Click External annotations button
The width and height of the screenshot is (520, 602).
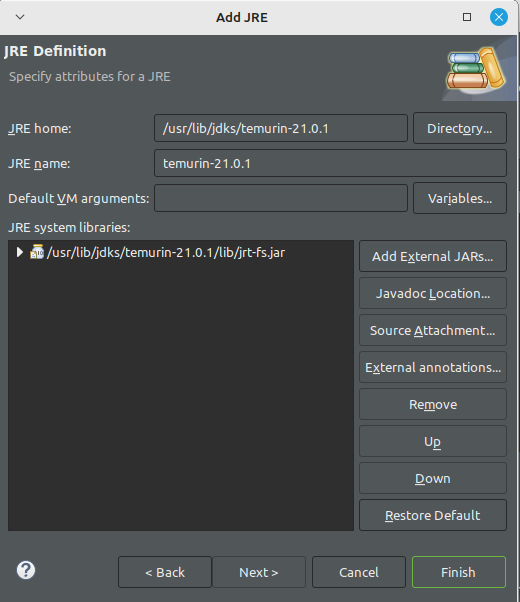(x=433, y=367)
